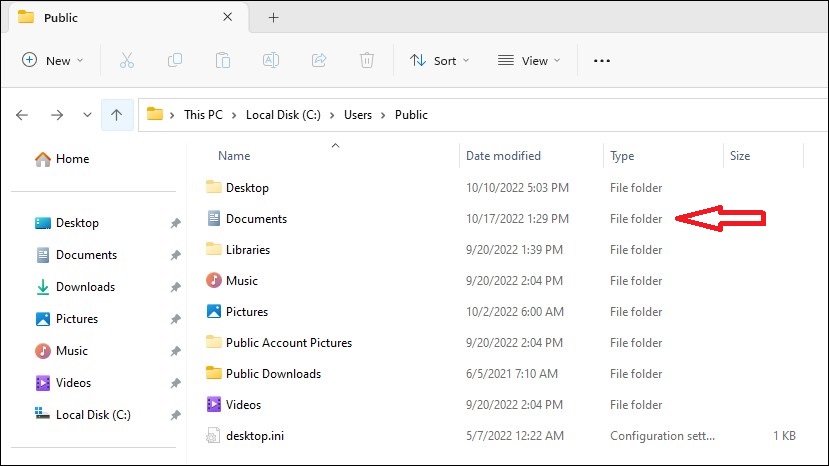Click the Rename icon in toolbar

(x=270, y=60)
